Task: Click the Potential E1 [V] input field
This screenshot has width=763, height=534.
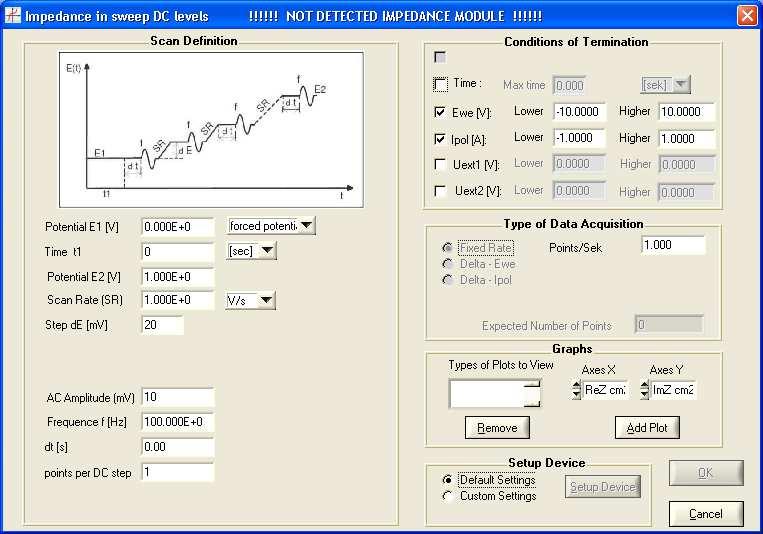Action: coord(178,227)
